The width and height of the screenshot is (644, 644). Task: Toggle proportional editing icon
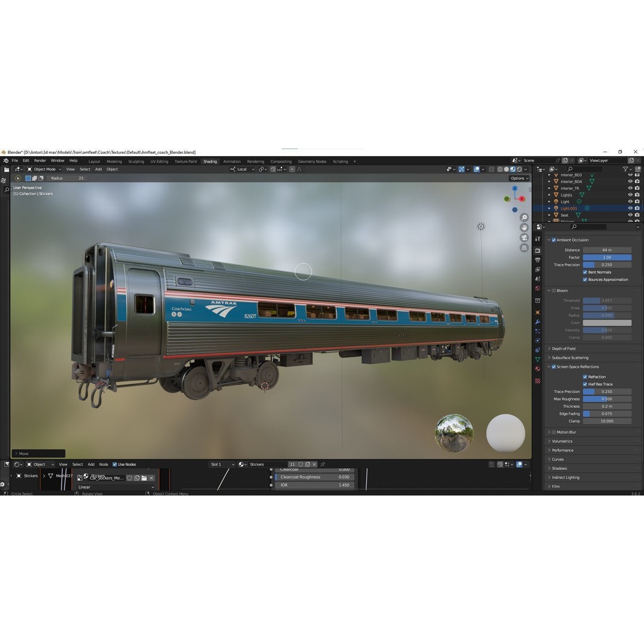pos(292,169)
